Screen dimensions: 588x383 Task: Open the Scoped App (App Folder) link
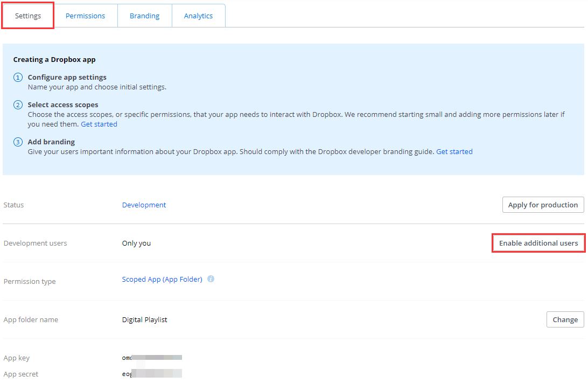(162, 279)
